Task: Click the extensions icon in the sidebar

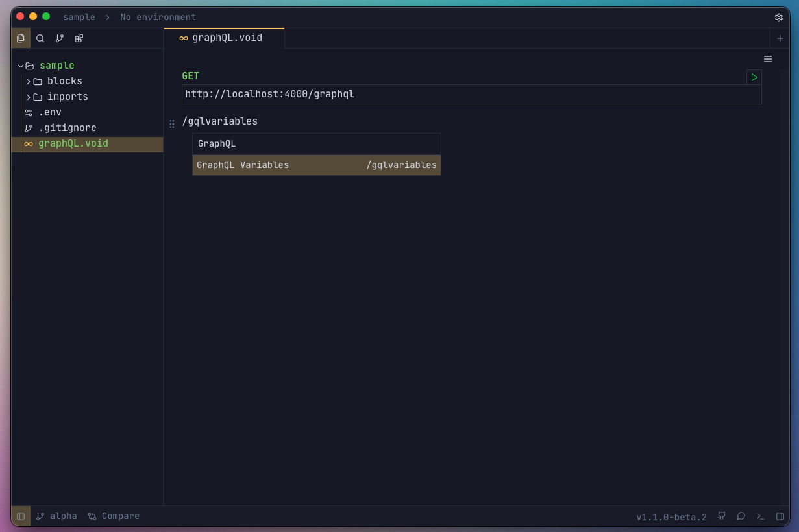Action: click(79, 38)
